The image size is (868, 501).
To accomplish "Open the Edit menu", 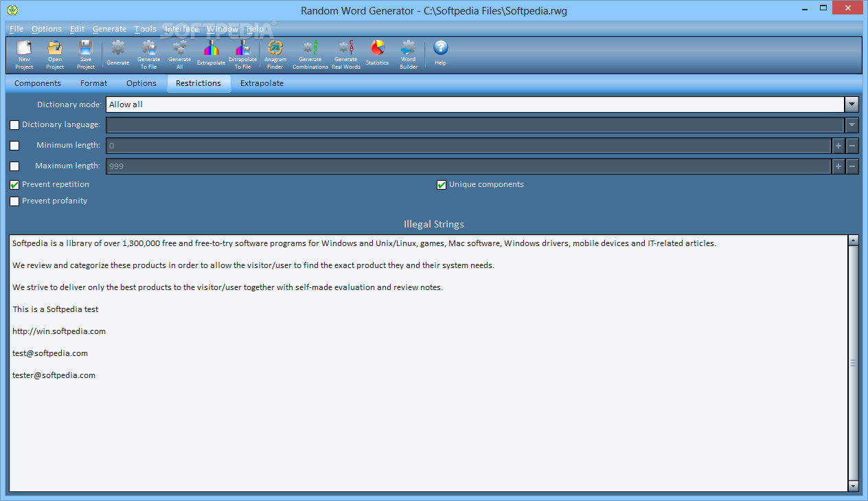I will 78,29.
